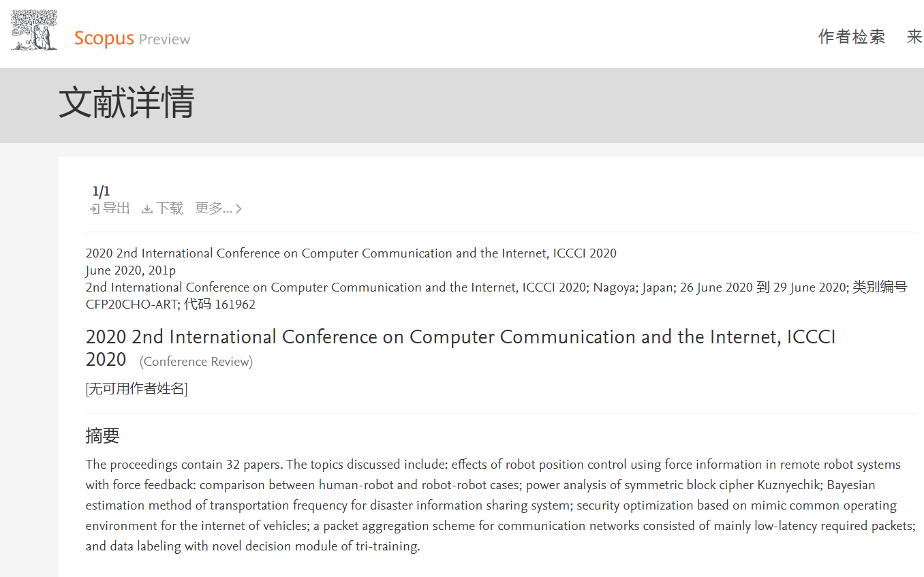Select the partially visible 来 menu item

tap(915, 37)
